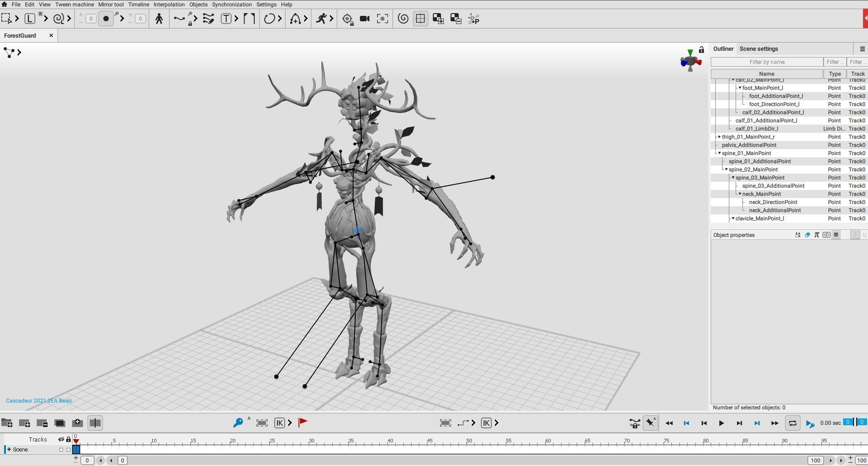Collapse the spine_03_MainPoint tree node
Viewport: 868px width, 466px height.
(x=733, y=178)
